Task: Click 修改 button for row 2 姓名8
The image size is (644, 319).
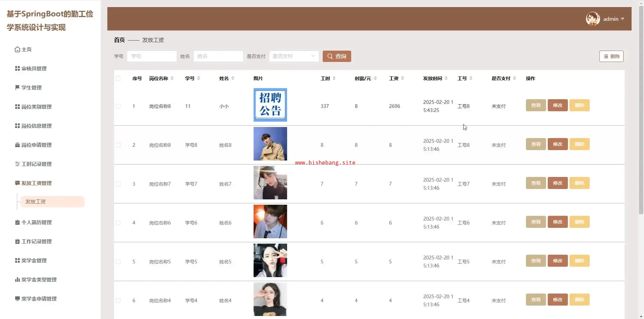Action: pyautogui.click(x=557, y=144)
